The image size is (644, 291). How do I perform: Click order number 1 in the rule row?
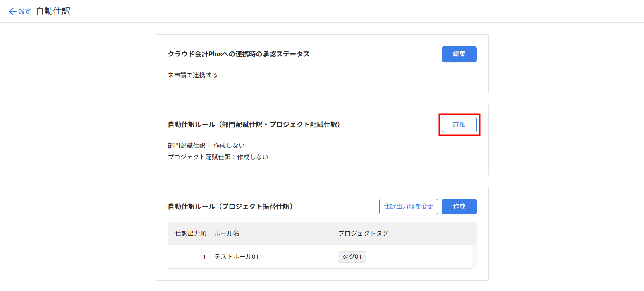(x=204, y=257)
